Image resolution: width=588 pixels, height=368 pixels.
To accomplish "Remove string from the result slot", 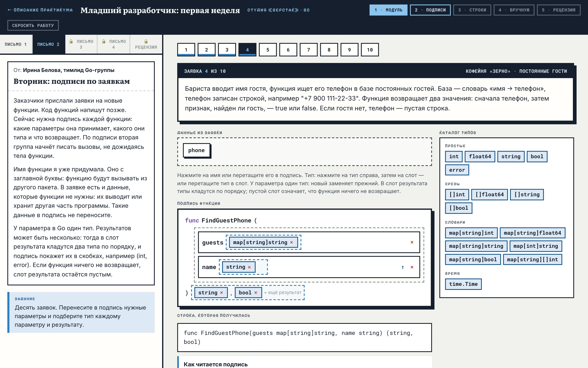I will pos(221,293).
